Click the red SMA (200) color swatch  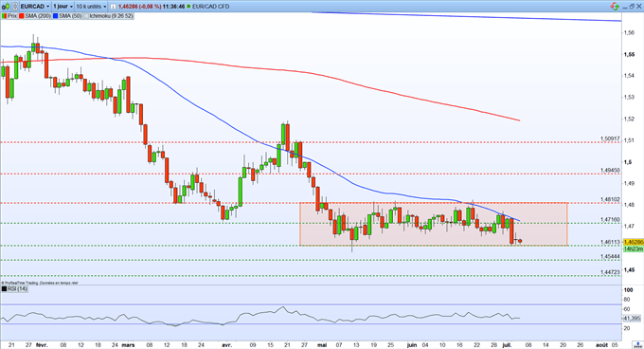coord(22,16)
